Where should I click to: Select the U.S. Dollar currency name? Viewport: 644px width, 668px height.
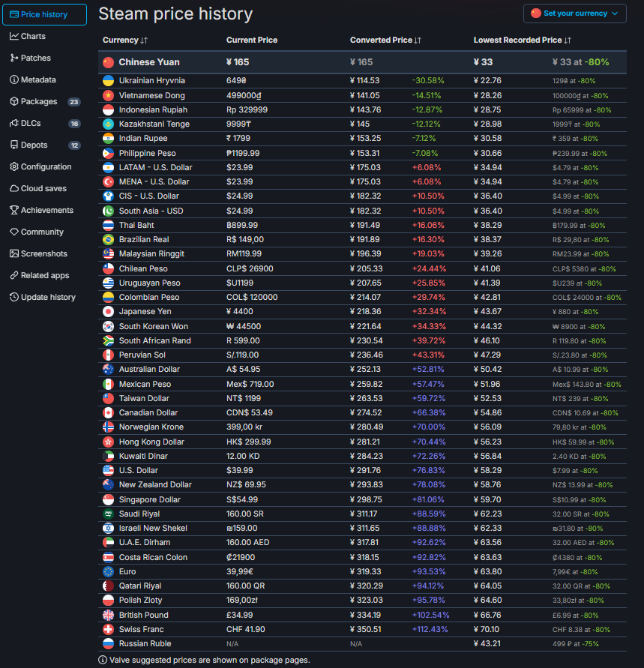click(139, 470)
